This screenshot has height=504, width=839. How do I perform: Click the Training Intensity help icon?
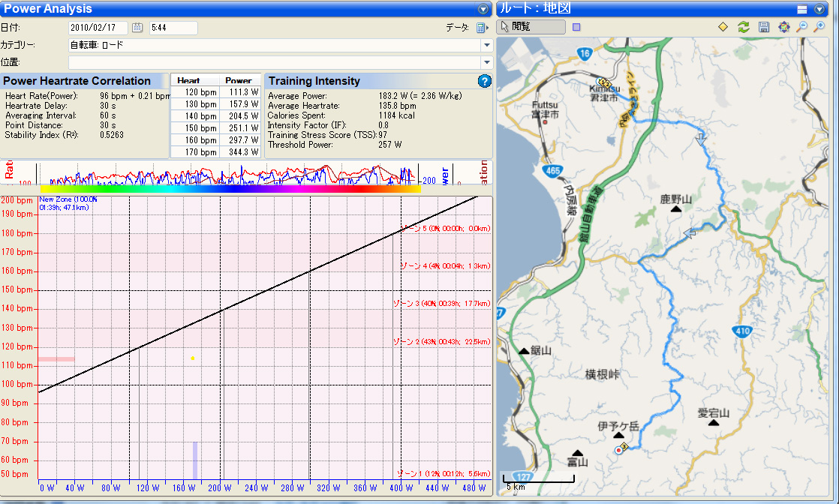tap(484, 81)
